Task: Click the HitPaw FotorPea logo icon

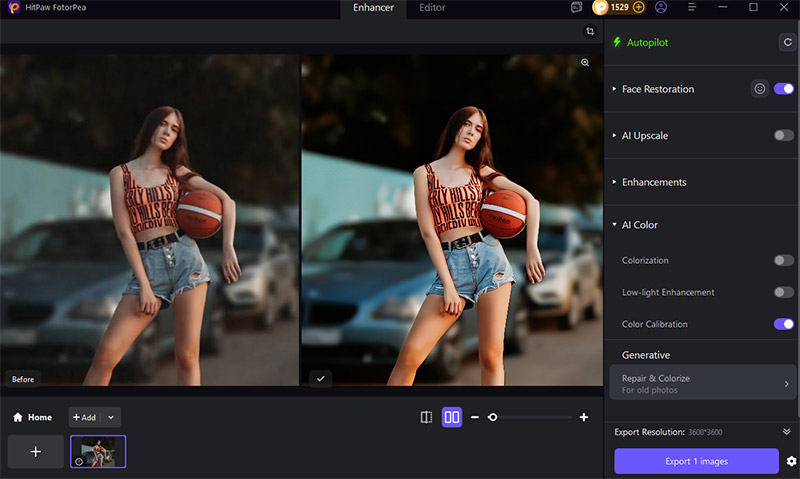Action: point(14,7)
